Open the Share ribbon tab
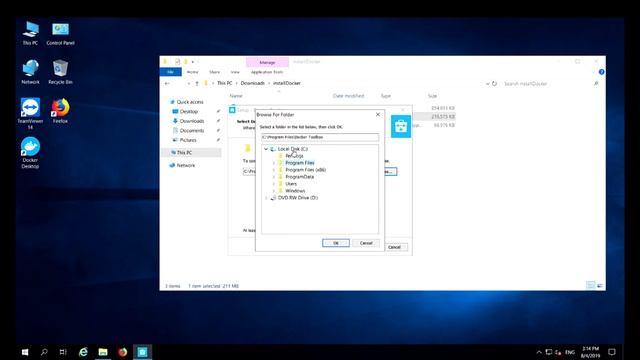The height and width of the screenshot is (360, 640). click(x=214, y=72)
